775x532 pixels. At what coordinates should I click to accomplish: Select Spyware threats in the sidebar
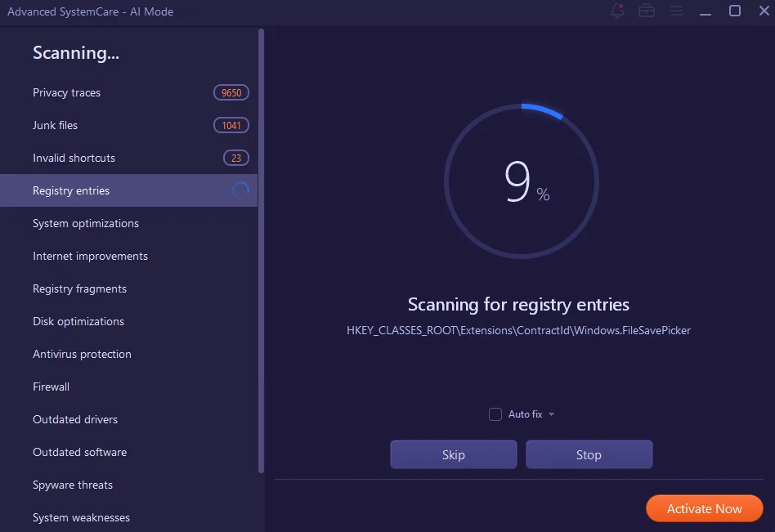click(x=73, y=485)
